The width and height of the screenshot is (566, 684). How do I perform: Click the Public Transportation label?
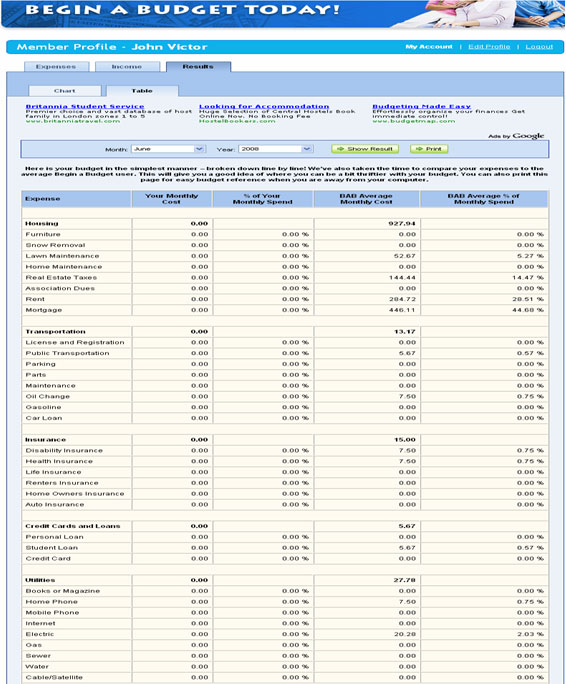point(67,353)
